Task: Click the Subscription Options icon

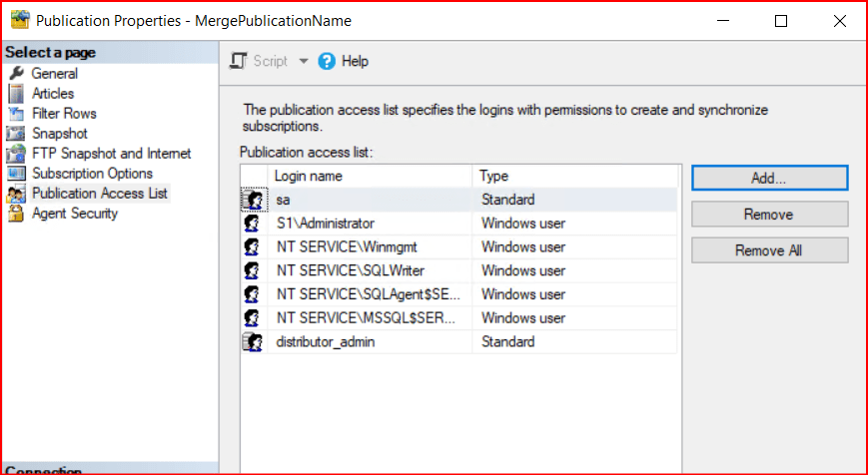Action: [15, 174]
